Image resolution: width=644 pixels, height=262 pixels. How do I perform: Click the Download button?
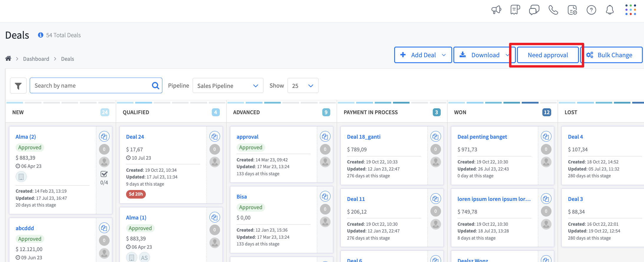[484, 55]
